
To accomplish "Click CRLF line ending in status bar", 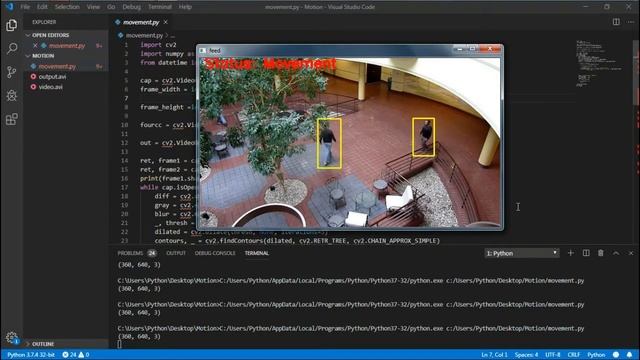I will pos(573,355).
